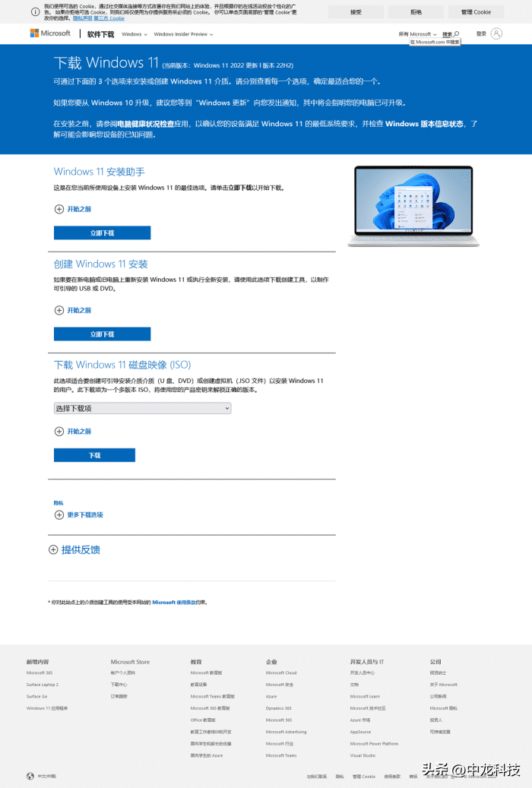The image size is (532, 788).
Task: Open the 第三方 Cookie link
Action: [x=109, y=18]
